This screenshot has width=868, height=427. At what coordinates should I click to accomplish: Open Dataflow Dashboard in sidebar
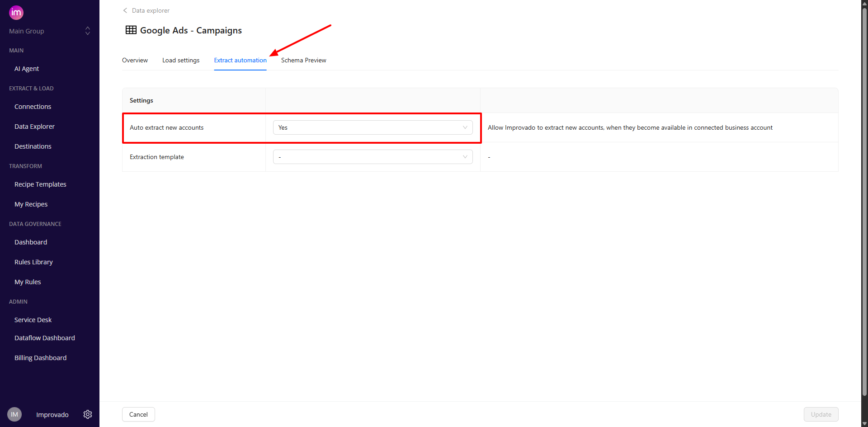tap(45, 338)
